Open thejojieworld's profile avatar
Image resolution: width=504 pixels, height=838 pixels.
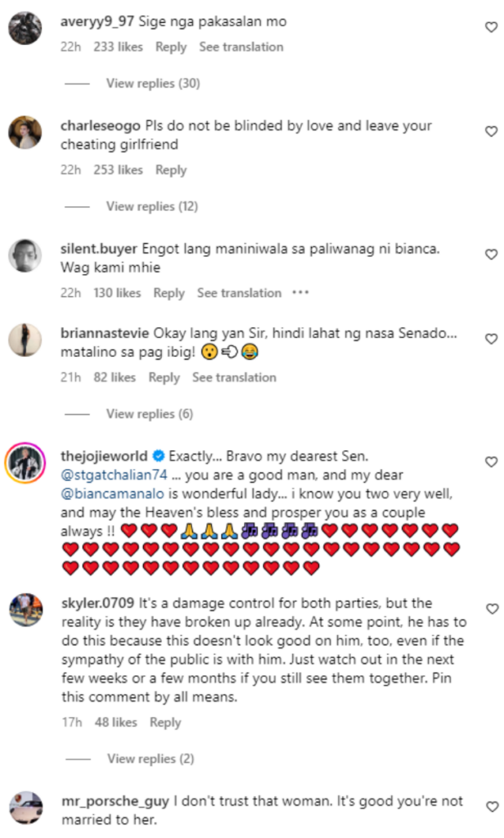coord(25,463)
